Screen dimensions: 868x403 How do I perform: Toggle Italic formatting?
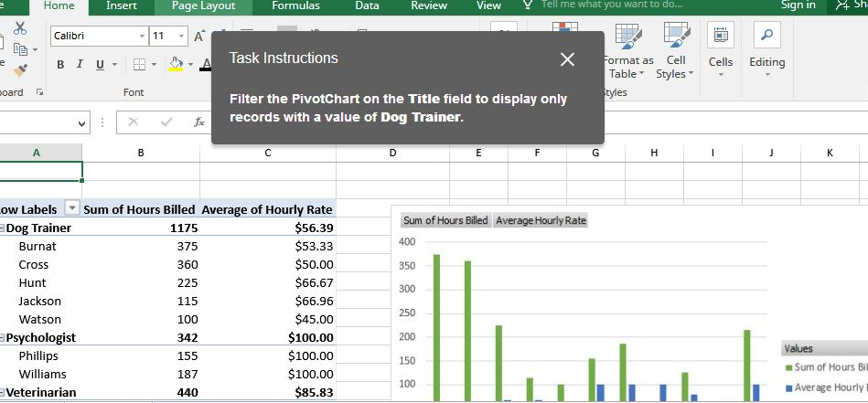pos(80,65)
